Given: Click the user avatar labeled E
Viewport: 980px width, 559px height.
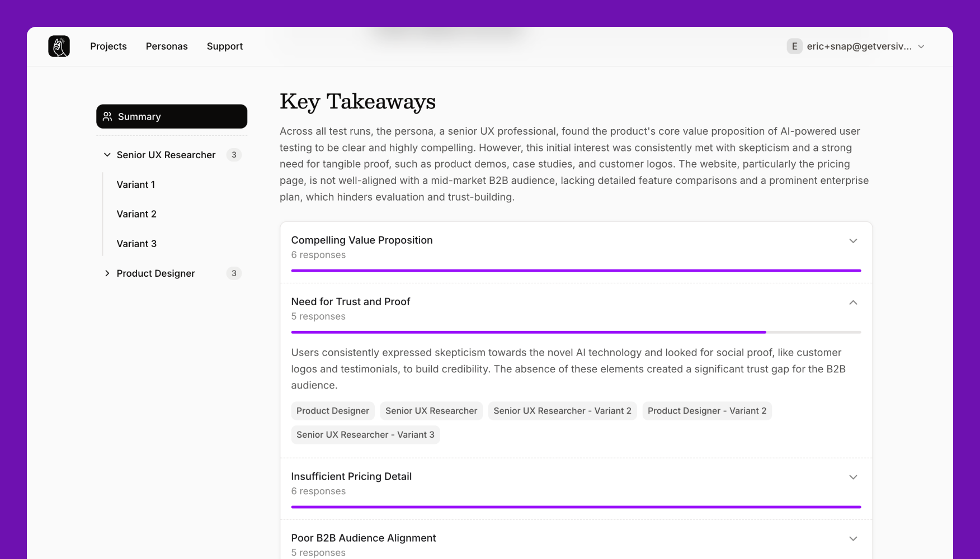Looking at the screenshot, I should tap(794, 46).
